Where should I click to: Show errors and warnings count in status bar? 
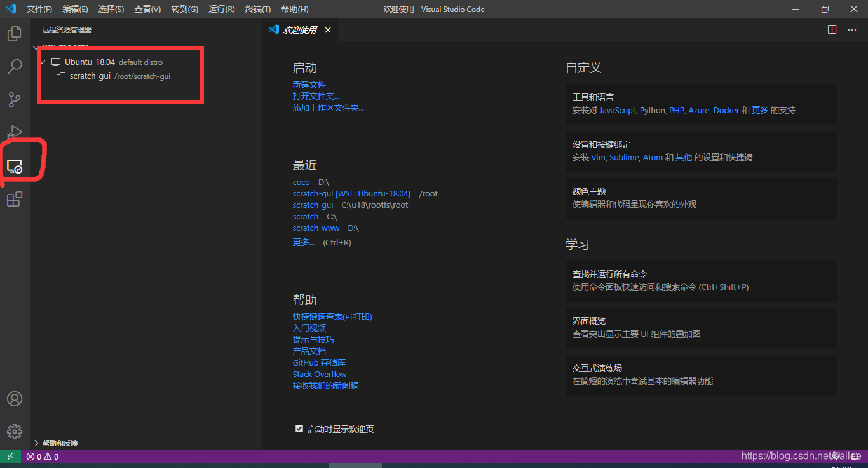(43, 457)
